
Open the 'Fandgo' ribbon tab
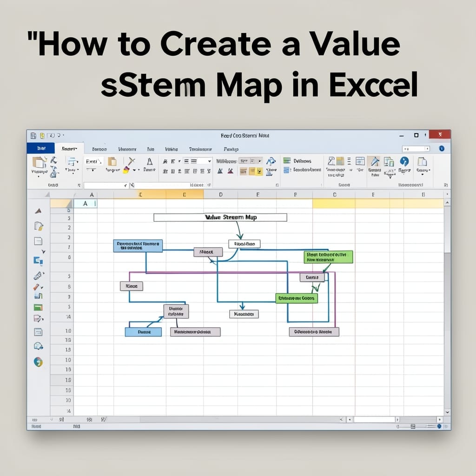coord(231,149)
